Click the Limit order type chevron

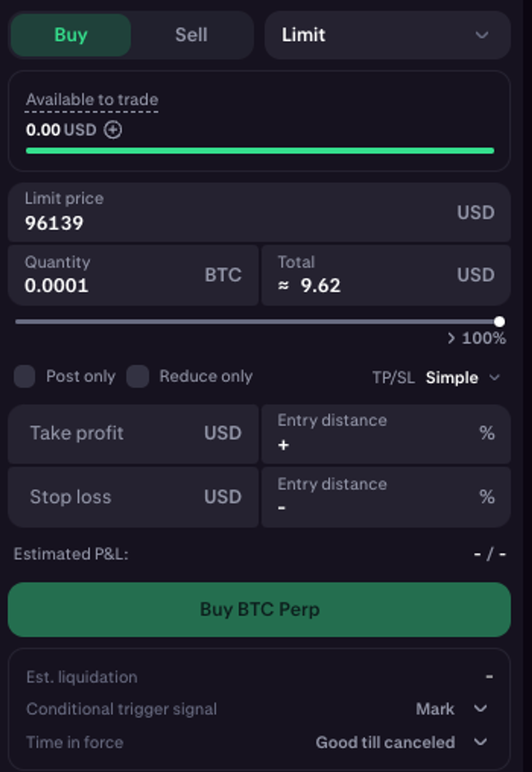481,35
